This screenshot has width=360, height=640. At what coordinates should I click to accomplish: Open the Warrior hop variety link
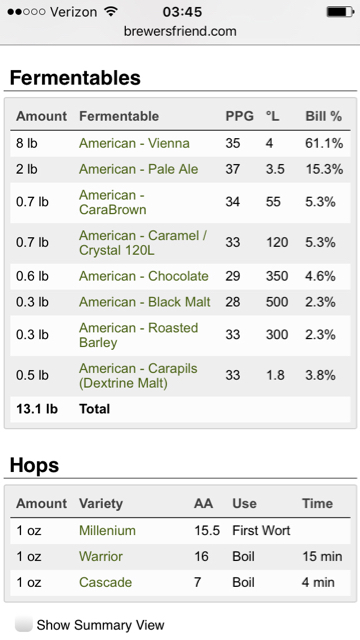coord(101,556)
